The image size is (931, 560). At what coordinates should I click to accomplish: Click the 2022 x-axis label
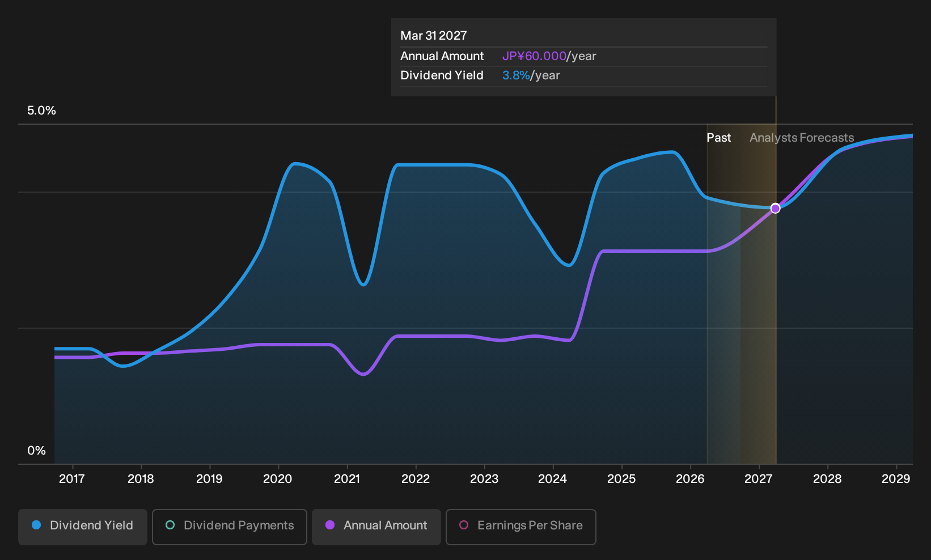tap(416, 479)
